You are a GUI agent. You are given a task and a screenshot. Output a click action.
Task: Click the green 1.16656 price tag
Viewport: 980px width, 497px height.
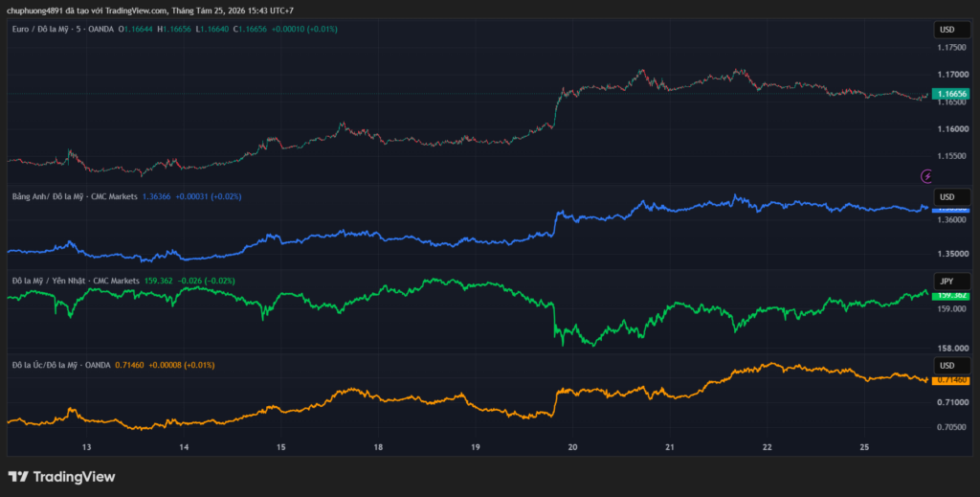tap(950, 94)
